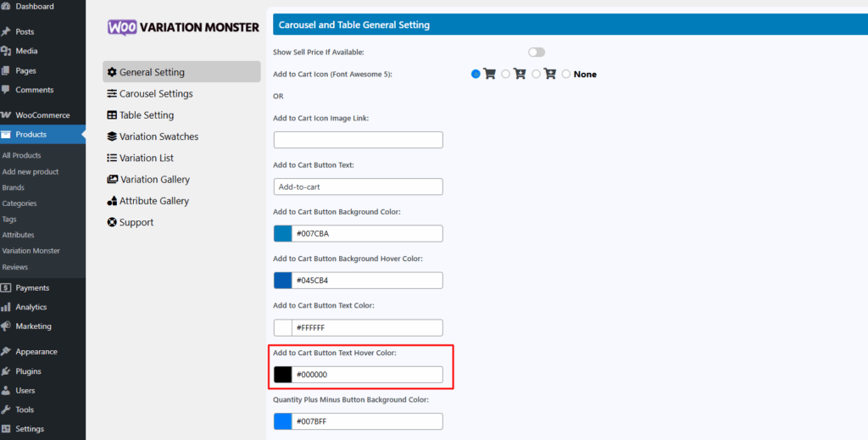
Task: Pick the white Button Text Color swatch
Action: pos(283,327)
